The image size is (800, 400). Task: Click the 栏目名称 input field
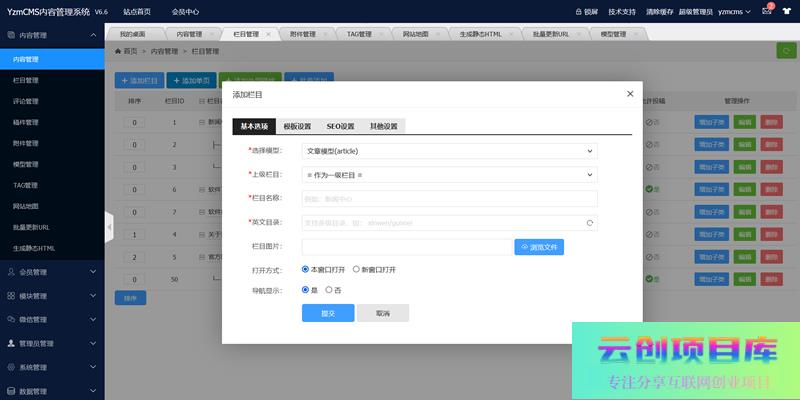[449, 199]
